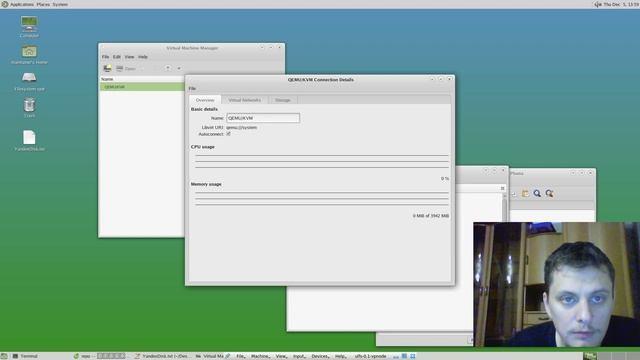Click the Virtual Machine Manager taskbar button
The width and height of the screenshot is (640, 360).
[210, 356]
